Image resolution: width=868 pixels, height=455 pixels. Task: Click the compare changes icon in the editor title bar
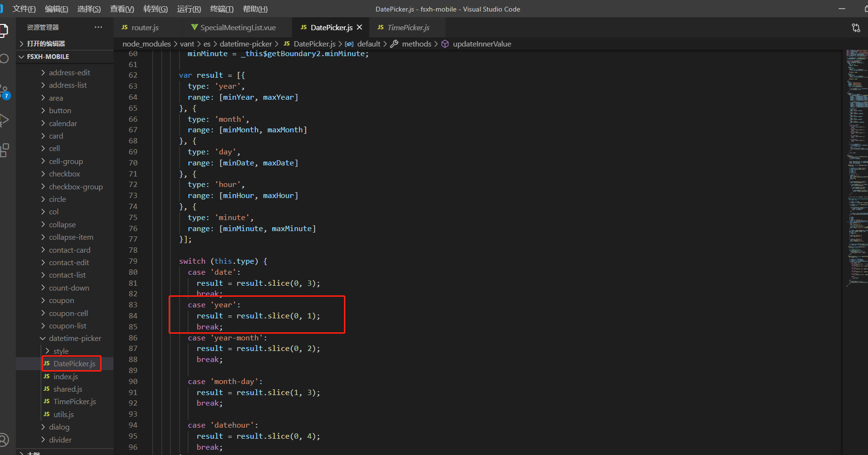coord(856,28)
